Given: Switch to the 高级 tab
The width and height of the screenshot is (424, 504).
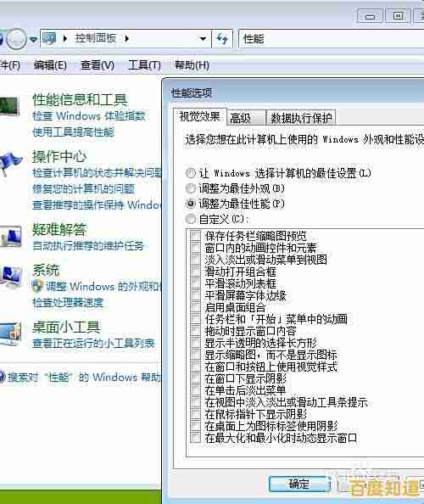Looking at the screenshot, I should coord(247,118).
